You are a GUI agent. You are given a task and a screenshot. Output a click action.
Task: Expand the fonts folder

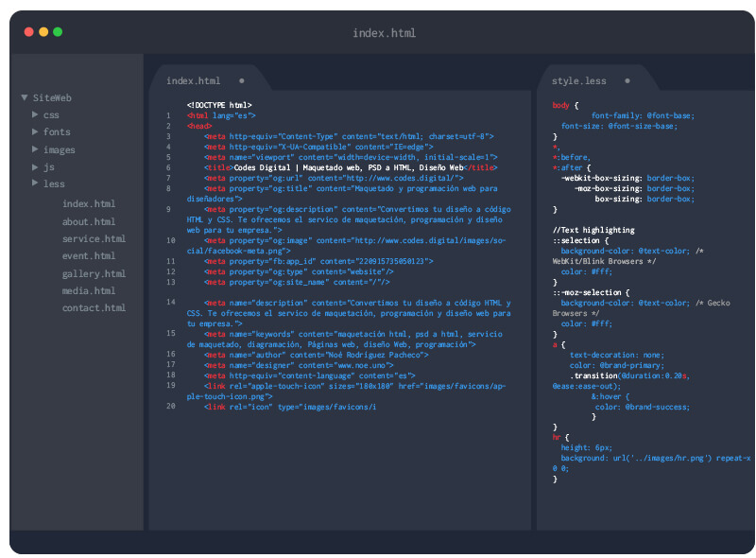click(x=36, y=131)
